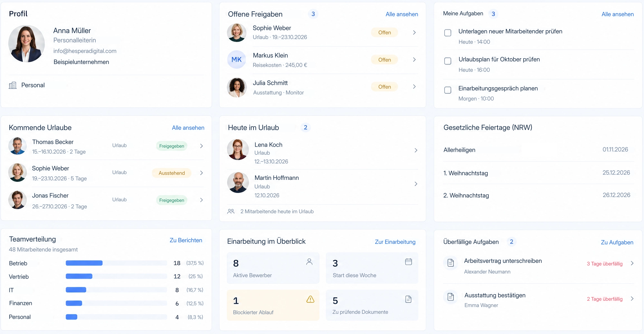Image resolution: width=644 pixels, height=334 pixels.
Task: Open the overdue Arbeitsvertrag unterschreiben task chevron
Action: point(632,263)
